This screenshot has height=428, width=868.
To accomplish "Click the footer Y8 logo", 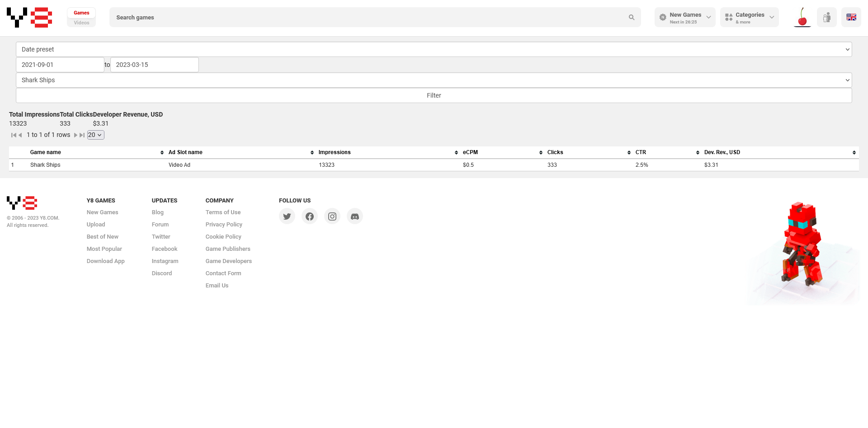I will [x=22, y=203].
